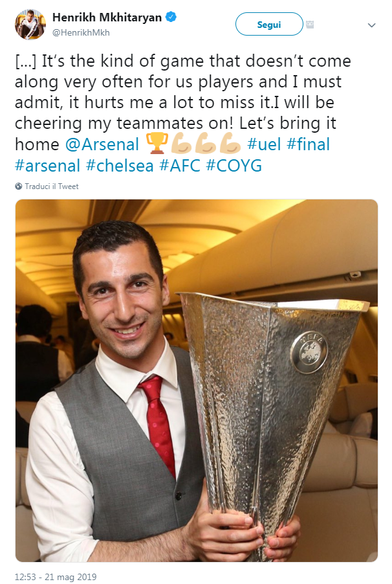This screenshot has height=584, width=392.
Task: Open Henrikh Mkhitaryan's profile avatar
Action: coord(30,25)
